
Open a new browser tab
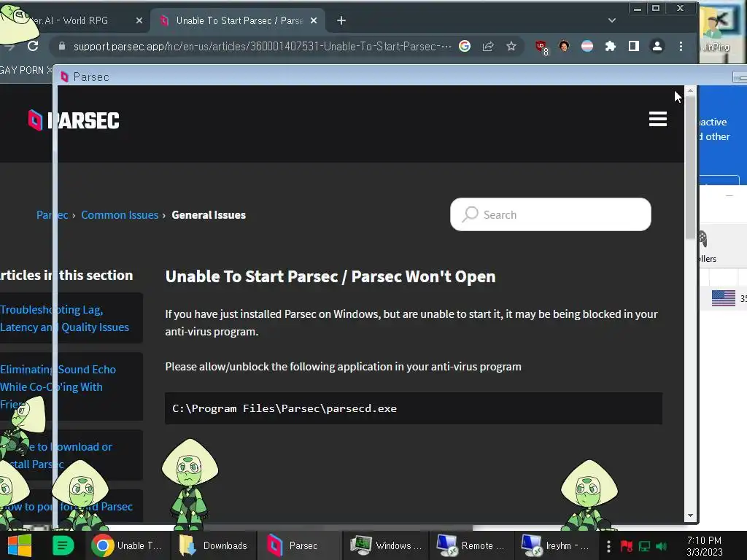341,20
